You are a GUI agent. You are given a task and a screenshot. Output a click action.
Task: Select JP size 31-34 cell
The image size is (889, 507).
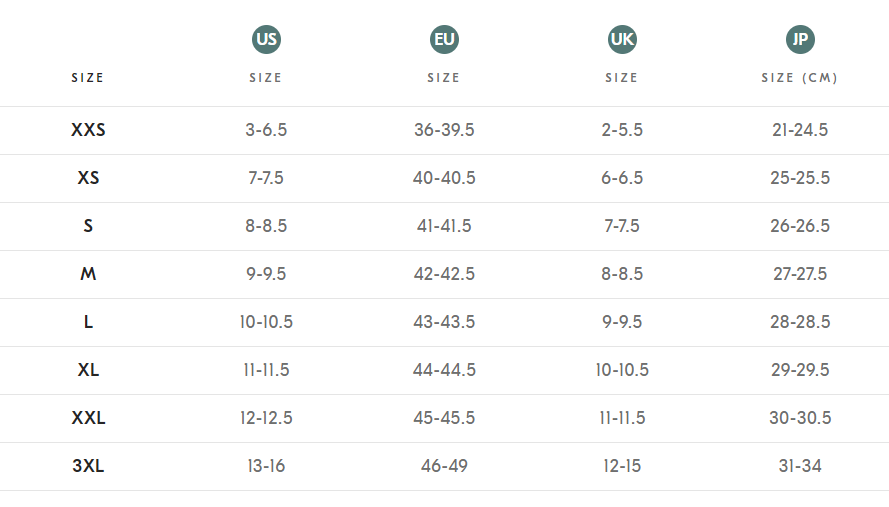(x=800, y=466)
